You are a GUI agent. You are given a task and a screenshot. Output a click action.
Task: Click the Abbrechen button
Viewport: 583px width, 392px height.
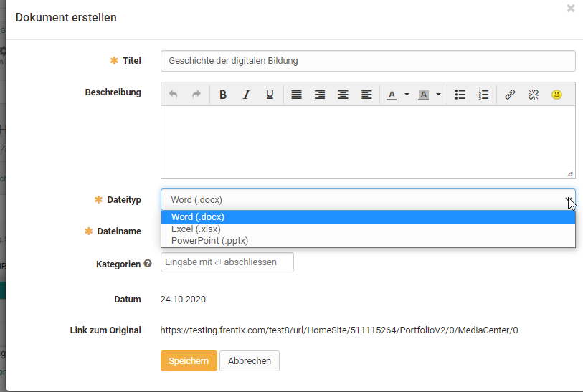pyautogui.click(x=250, y=361)
